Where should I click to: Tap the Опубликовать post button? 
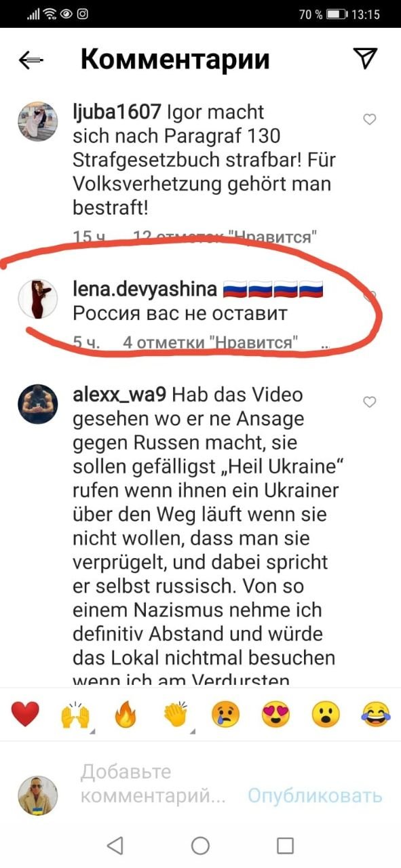point(315,795)
